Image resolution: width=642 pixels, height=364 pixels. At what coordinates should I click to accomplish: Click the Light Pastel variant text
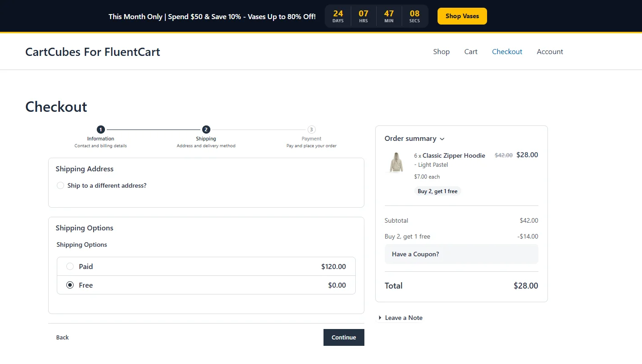[x=433, y=165]
